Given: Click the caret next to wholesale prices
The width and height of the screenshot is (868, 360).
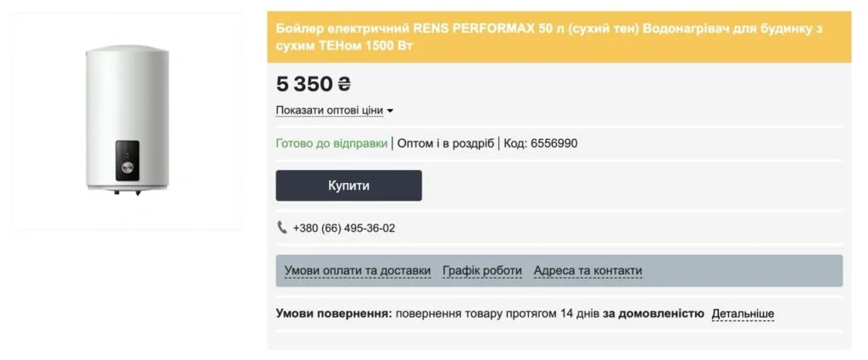Looking at the screenshot, I should pos(391,111).
